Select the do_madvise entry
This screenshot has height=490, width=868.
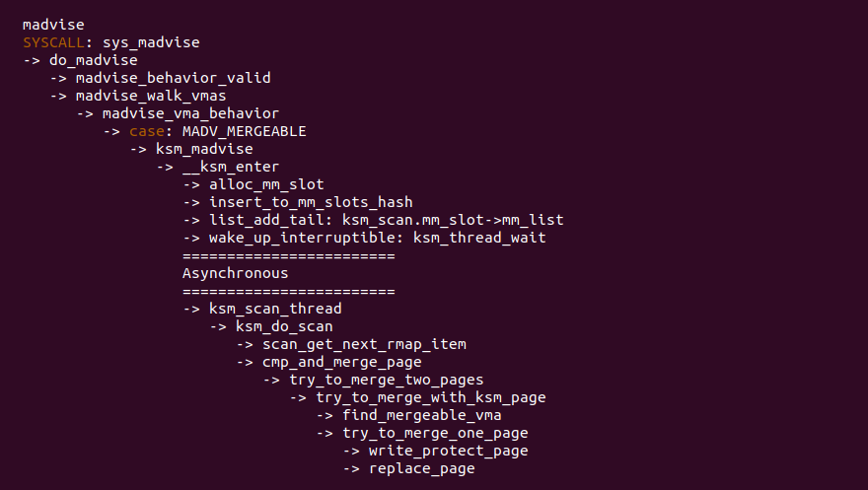[94, 59]
